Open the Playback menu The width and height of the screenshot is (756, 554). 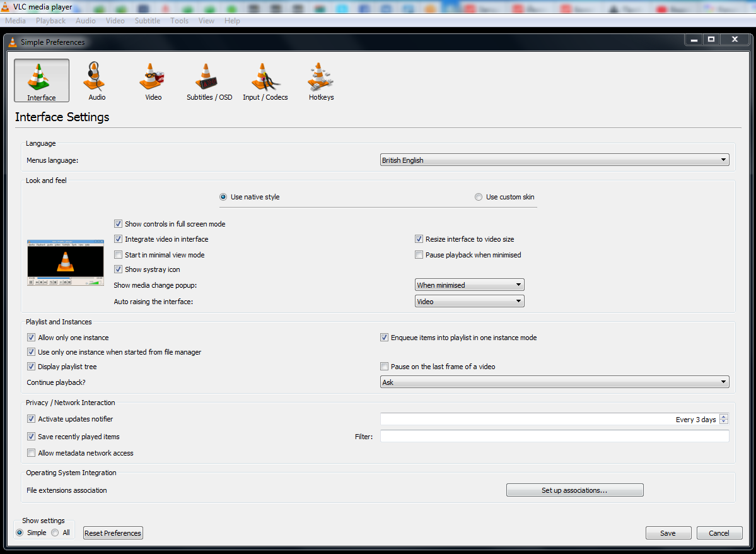(50, 21)
